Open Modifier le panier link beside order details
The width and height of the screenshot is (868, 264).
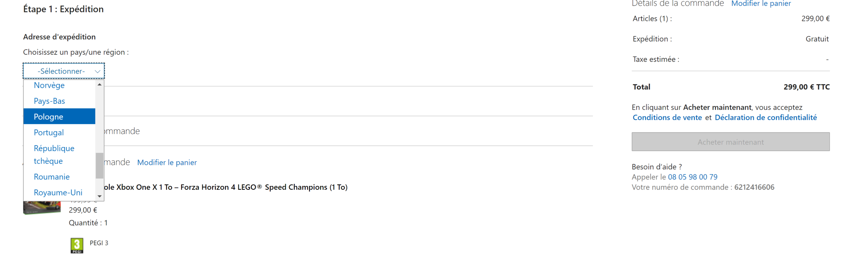[761, 3]
